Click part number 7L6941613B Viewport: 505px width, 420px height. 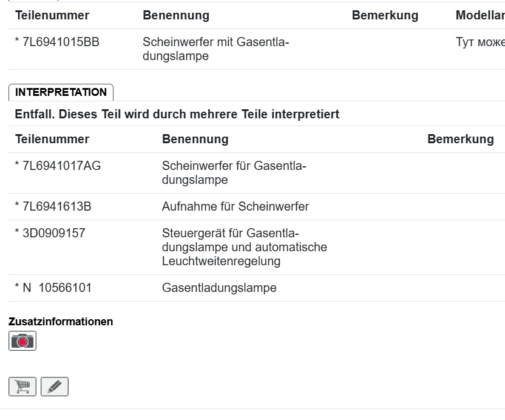point(53,206)
